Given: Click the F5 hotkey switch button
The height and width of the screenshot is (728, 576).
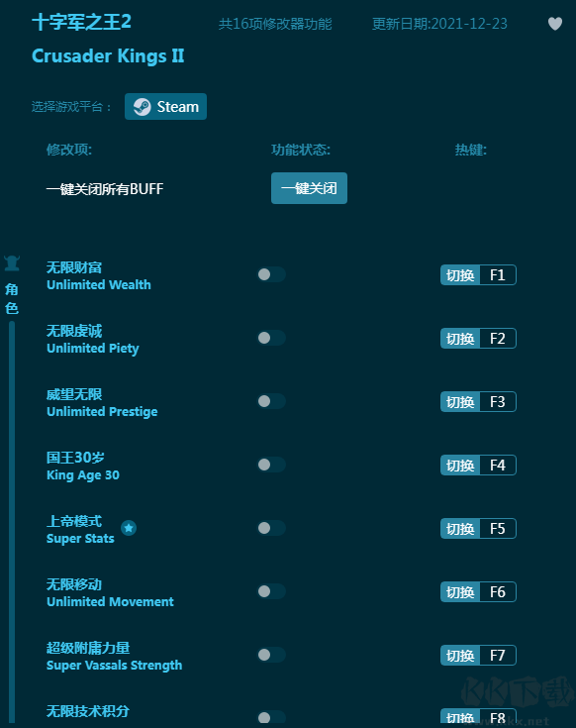Looking at the screenshot, I should pos(478,528).
